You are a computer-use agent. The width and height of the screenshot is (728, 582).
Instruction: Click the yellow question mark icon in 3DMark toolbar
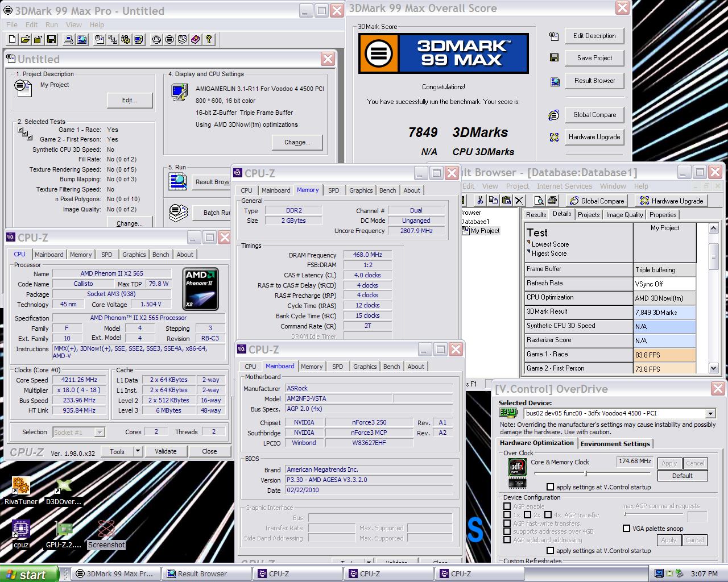pyautogui.click(x=209, y=39)
